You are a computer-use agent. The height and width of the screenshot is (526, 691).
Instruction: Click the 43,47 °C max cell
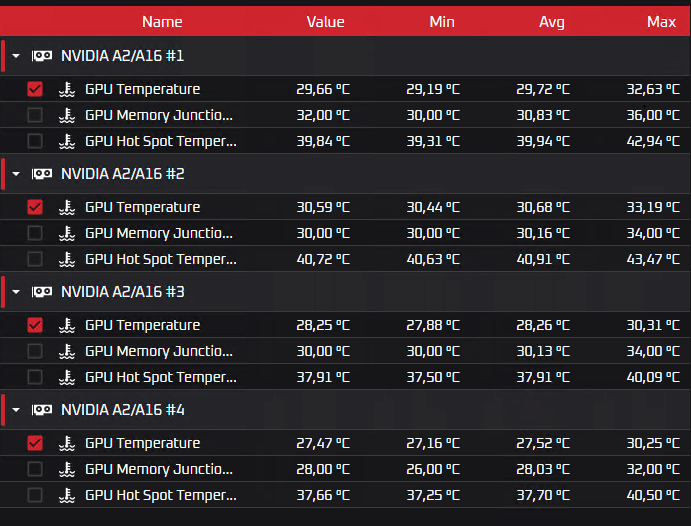[653, 259]
